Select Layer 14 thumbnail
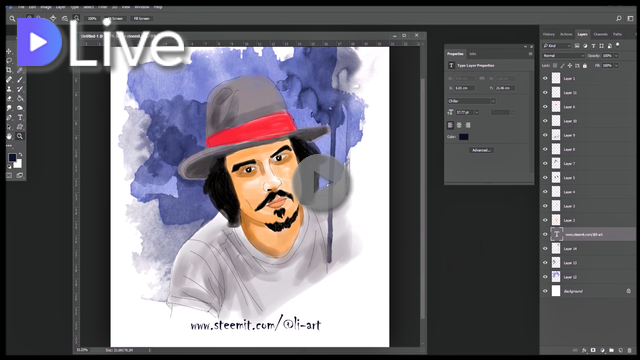640x360 pixels. tap(556, 248)
